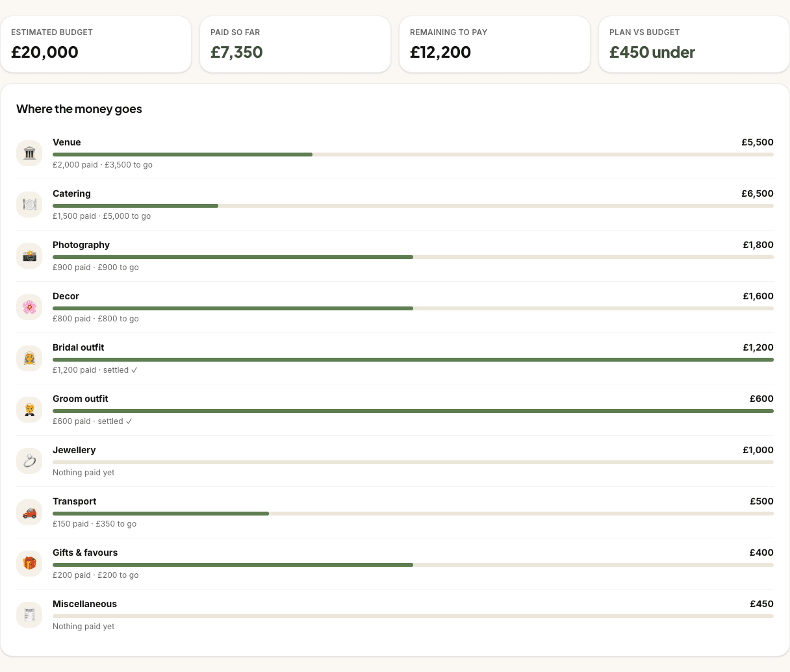
Task: Click the Venue progress bar
Action: [413, 155]
